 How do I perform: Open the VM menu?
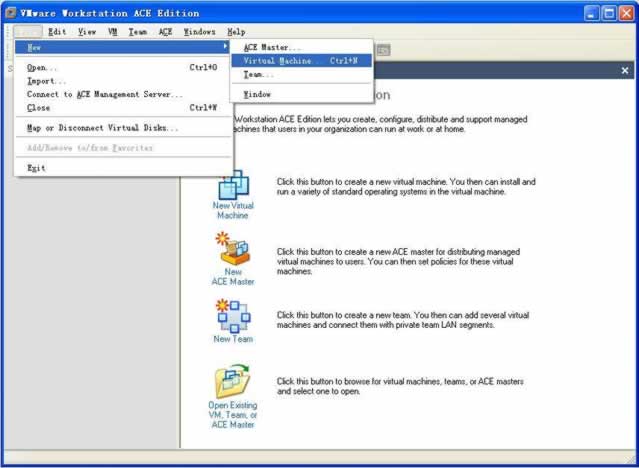click(x=113, y=32)
